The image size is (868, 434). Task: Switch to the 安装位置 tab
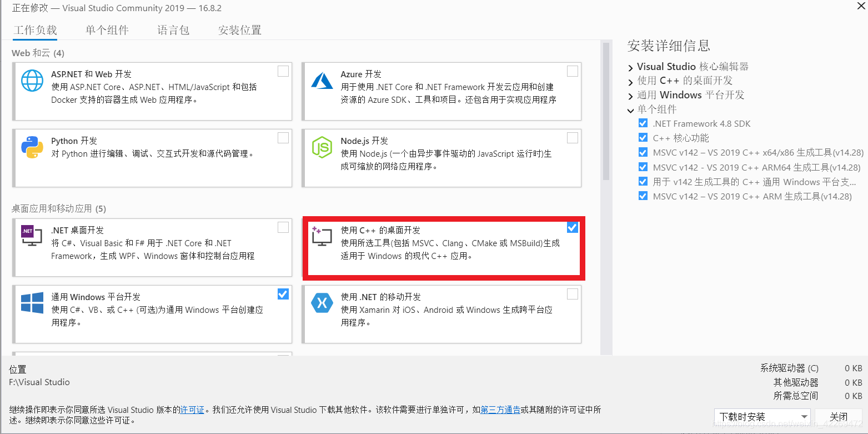click(240, 30)
